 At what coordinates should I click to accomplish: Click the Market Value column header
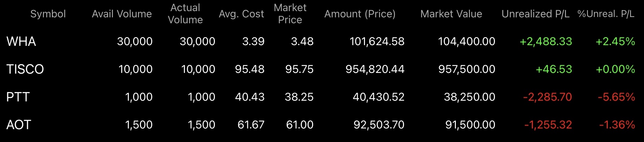(x=451, y=14)
